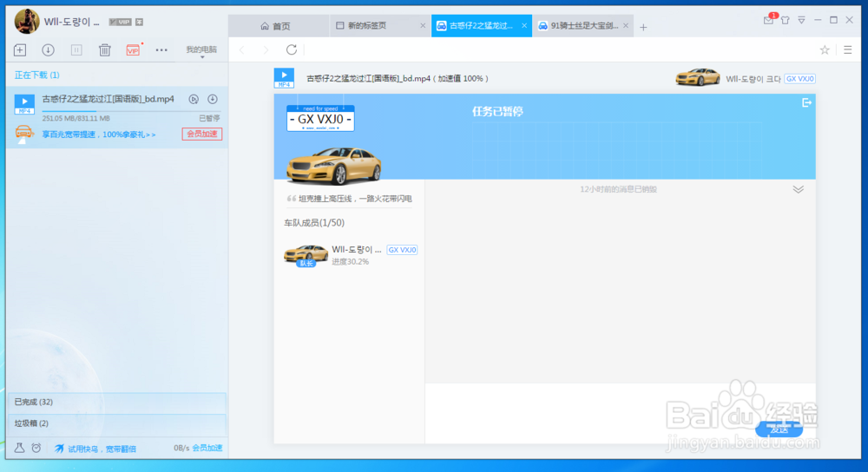Click the GX VXJ0 license plate
This screenshot has width=868, height=472.
tap(320, 118)
